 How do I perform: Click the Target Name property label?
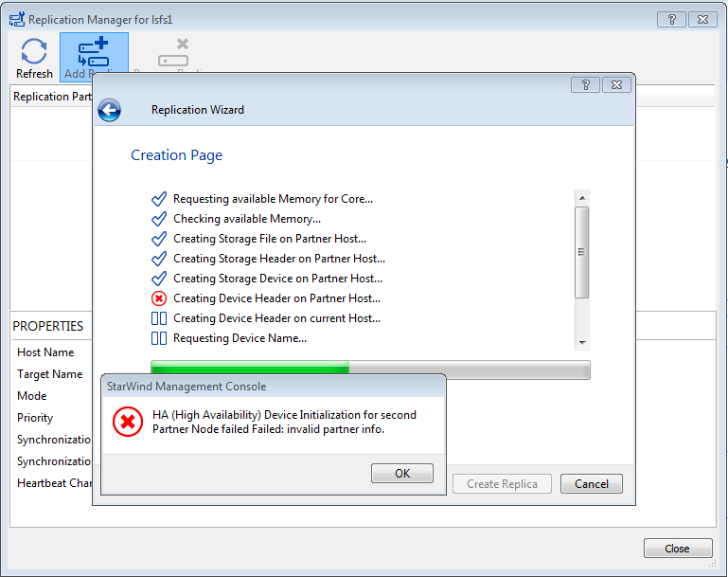[49, 374]
